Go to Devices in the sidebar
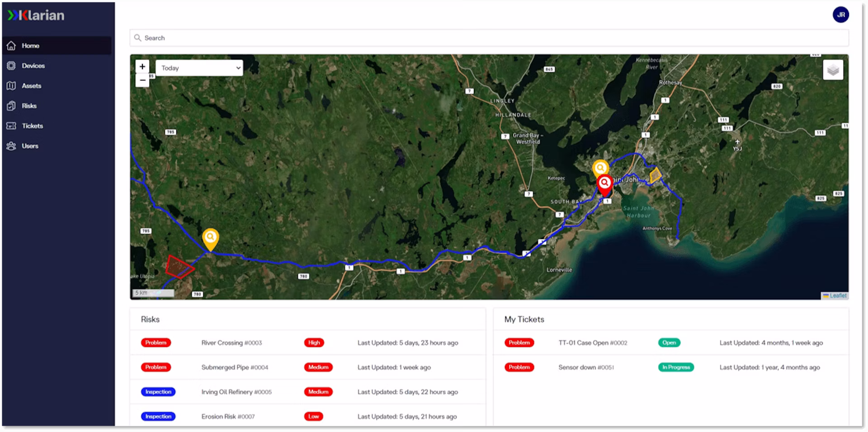 point(33,66)
